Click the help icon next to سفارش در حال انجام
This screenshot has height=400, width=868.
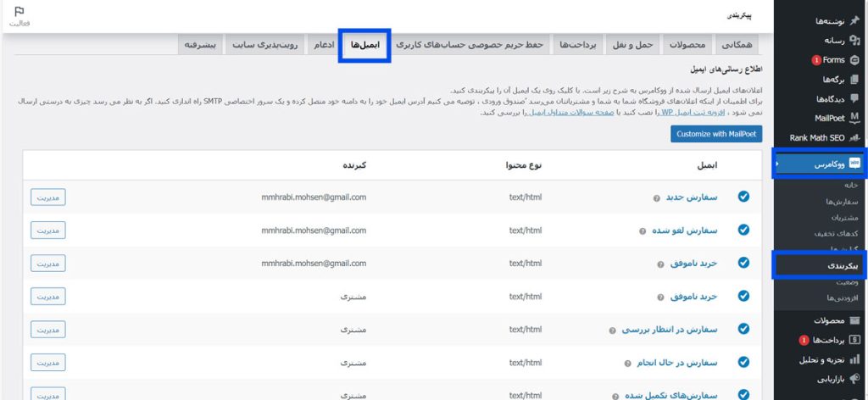[x=627, y=364]
